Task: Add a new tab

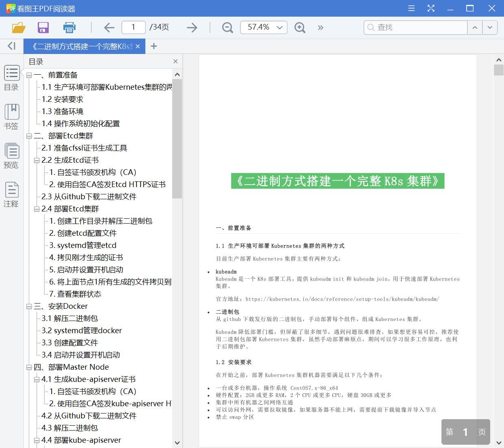Action: pyautogui.click(x=154, y=46)
